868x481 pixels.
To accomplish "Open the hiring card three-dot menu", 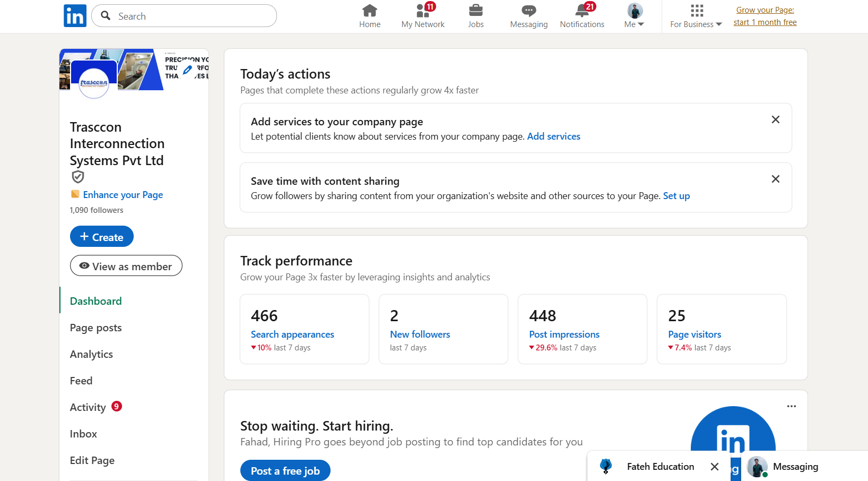I will click(x=792, y=406).
